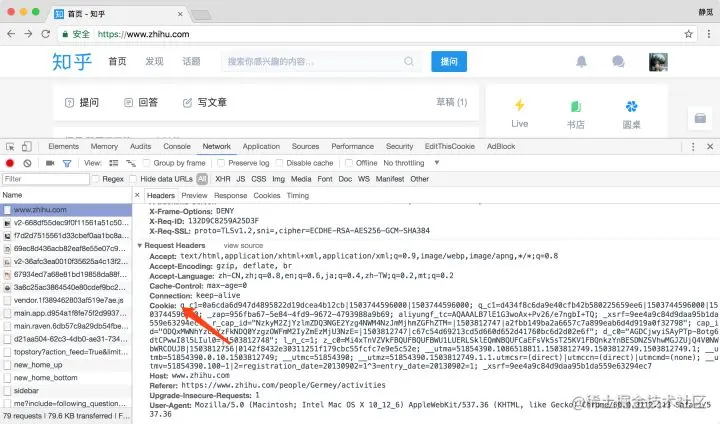The image size is (720, 424).
Task: Filter requests by Img type
Action: [x=278, y=179]
